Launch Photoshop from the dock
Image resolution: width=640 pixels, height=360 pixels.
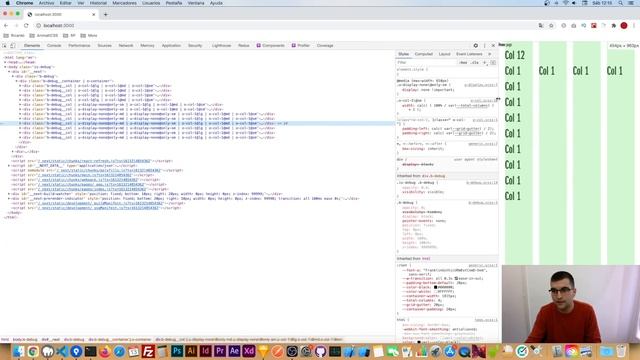pyautogui.click(x=177, y=351)
